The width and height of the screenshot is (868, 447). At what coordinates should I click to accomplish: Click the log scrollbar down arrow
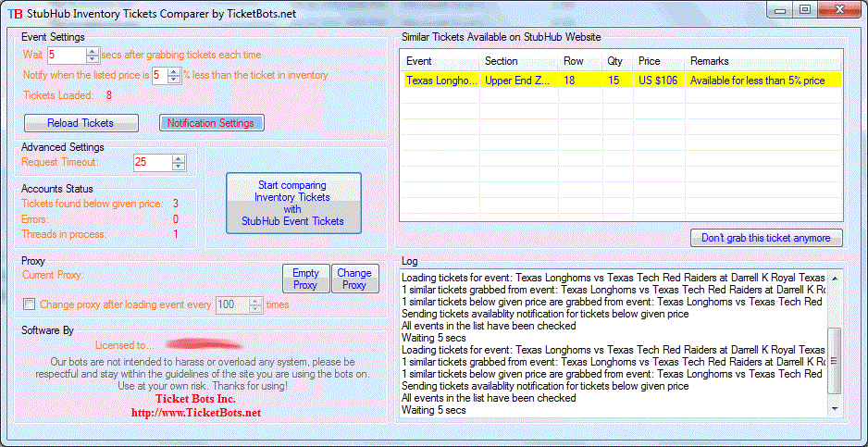pos(835,408)
